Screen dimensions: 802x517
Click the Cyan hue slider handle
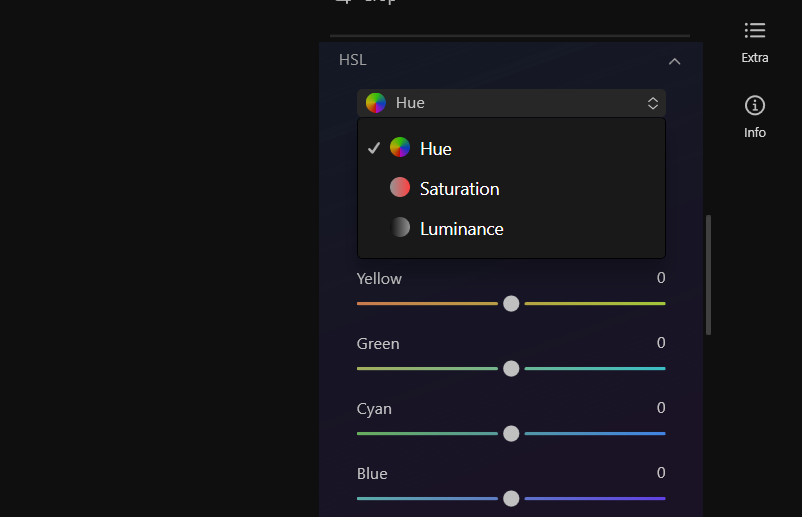[511, 433]
